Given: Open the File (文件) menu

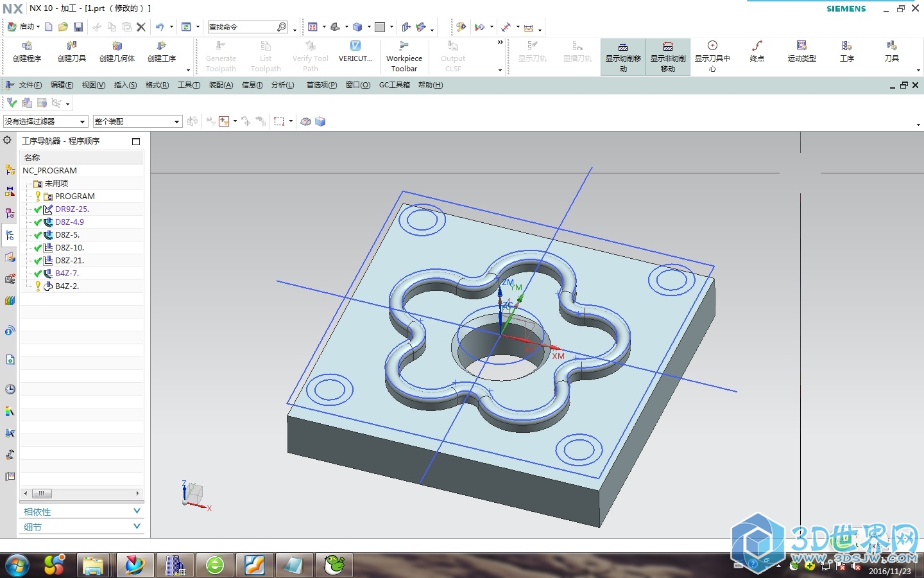Looking at the screenshot, I should point(30,85).
